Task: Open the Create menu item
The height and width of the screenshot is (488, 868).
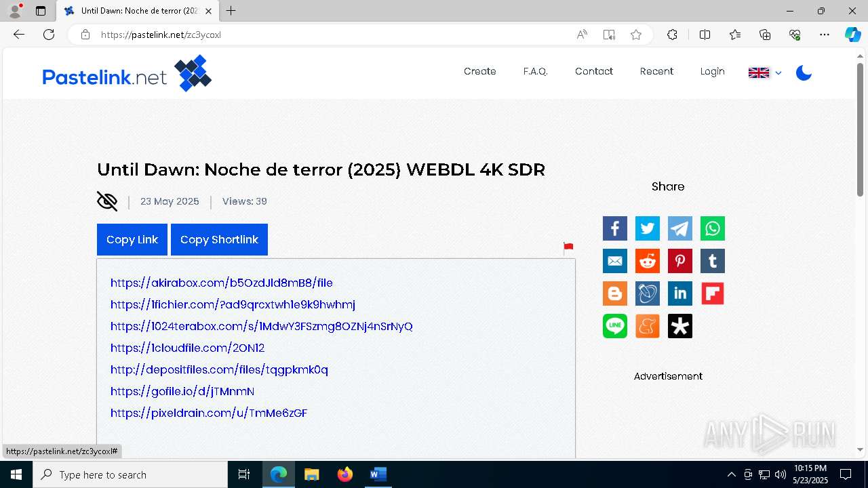Action: [x=480, y=71]
